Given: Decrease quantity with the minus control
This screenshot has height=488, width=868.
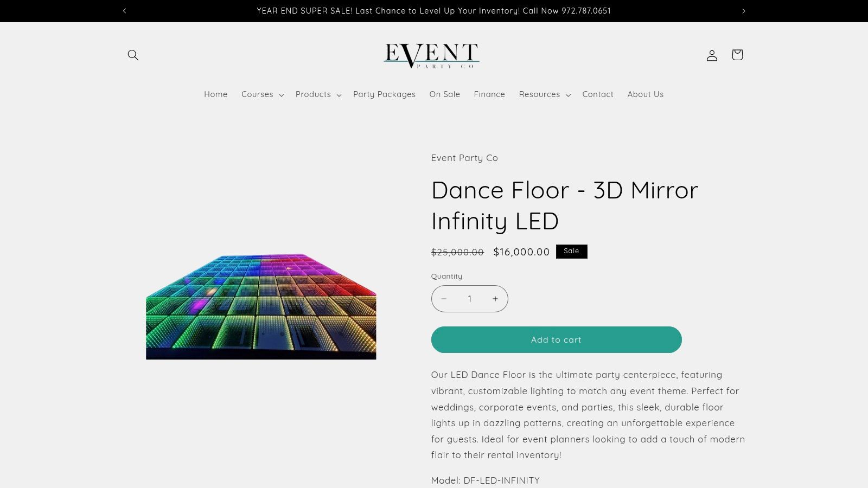Looking at the screenshot, I should pos(444,298).
